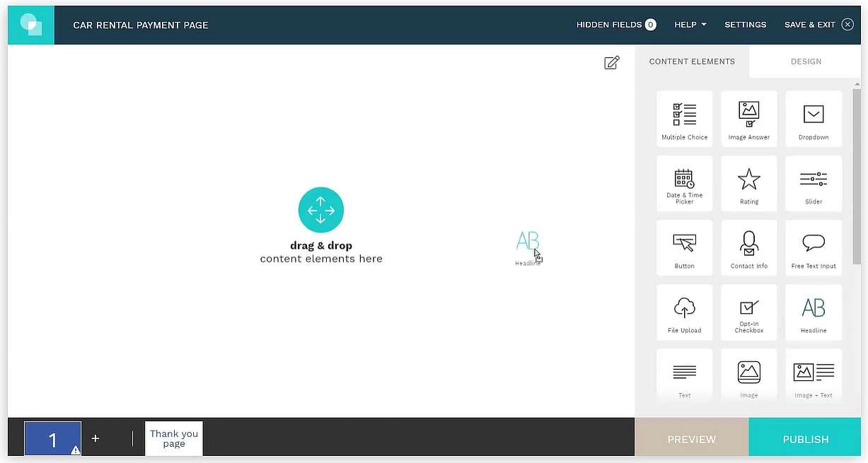Click the Preview button
The image size is (868, 463).
pyautogui.click(x=691, y=439)
